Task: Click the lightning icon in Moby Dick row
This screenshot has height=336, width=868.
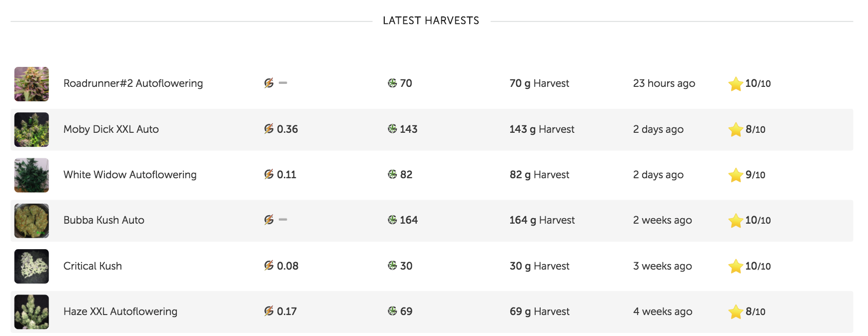Action: 269,129
